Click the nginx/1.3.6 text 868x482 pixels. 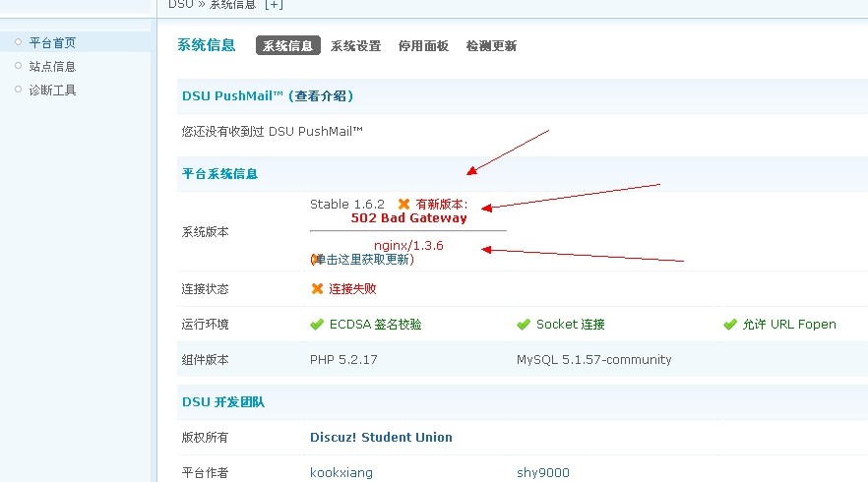(x=408, y=246)
